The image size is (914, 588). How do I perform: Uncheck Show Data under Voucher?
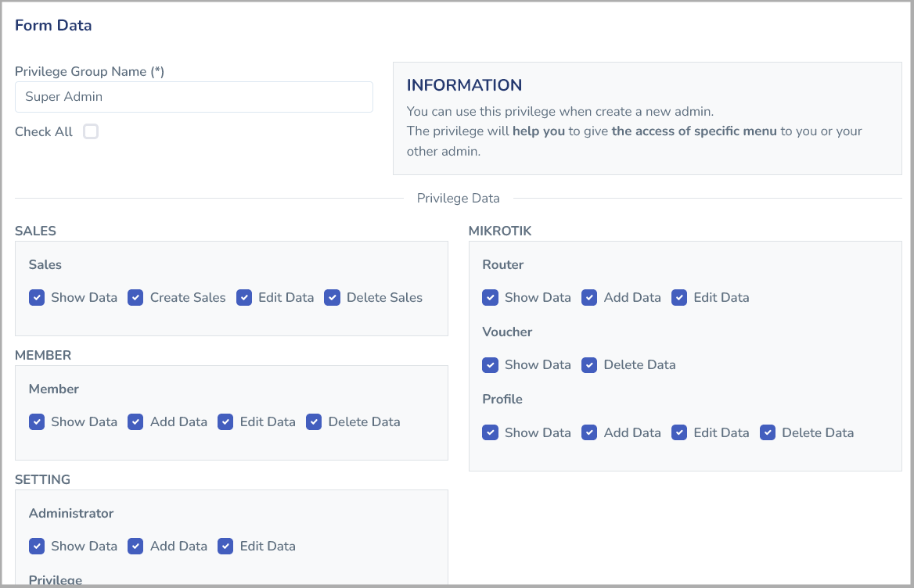coord(491,365)
